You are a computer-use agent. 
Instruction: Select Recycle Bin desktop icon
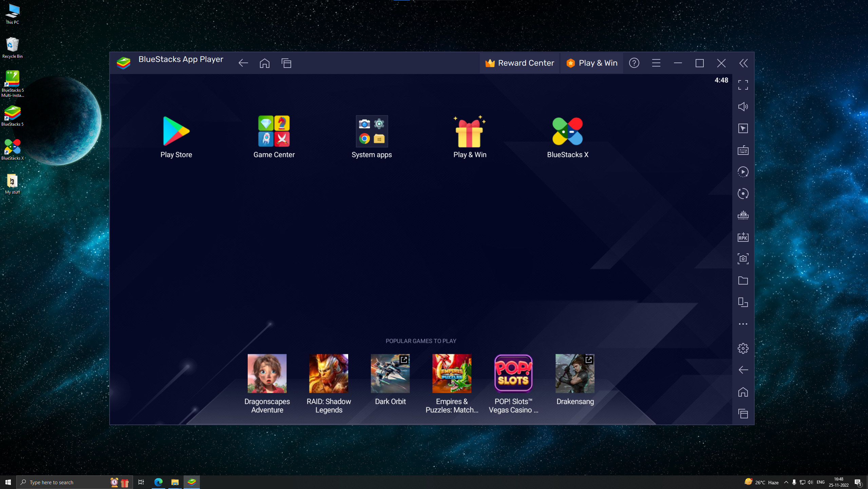[x=13, y=48]
